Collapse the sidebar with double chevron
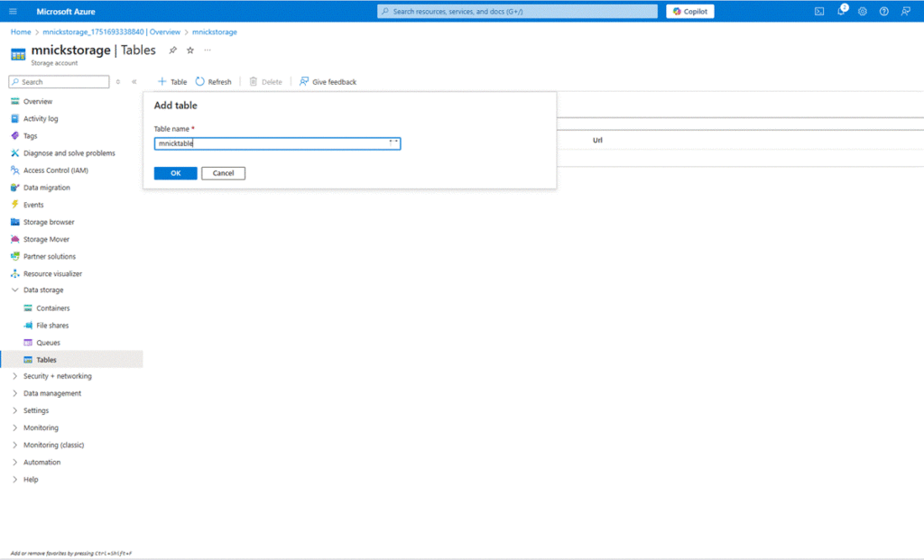This screenshot has width=924, height=560. pyautogui.click(x=134, y=82)
